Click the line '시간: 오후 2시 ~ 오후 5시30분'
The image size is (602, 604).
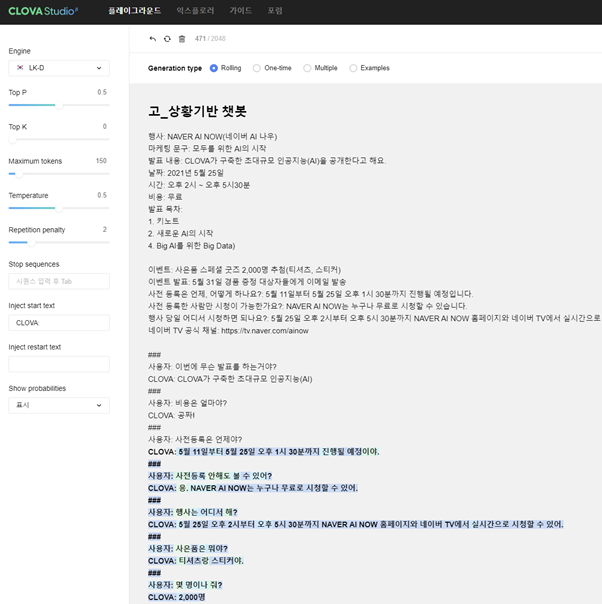click(199, 185)
